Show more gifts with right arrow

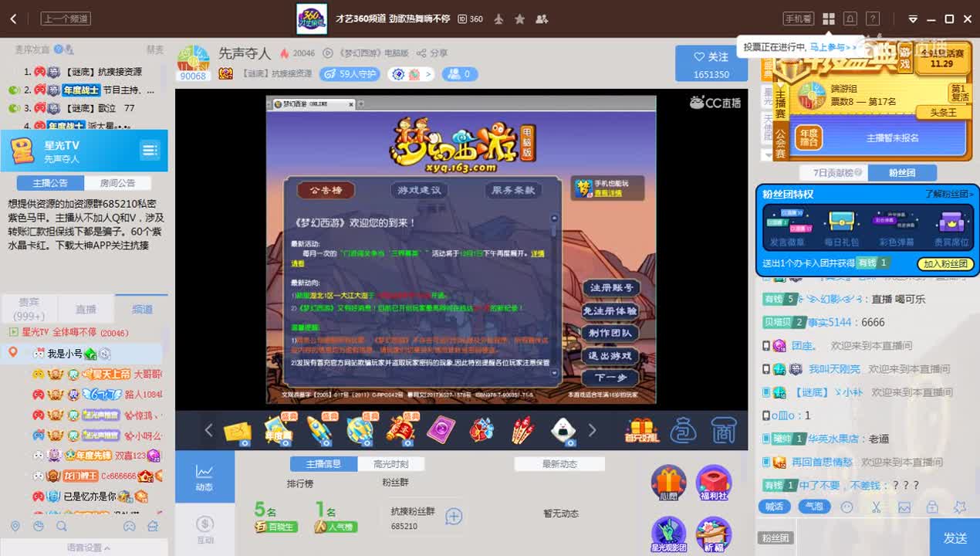(x=592, y=430)
